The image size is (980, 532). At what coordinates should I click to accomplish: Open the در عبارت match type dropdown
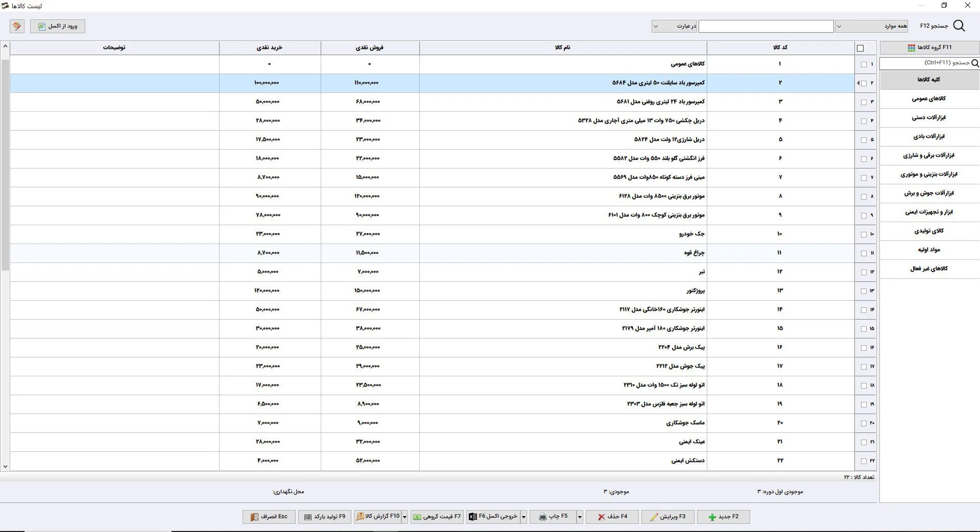pos(674,26)
